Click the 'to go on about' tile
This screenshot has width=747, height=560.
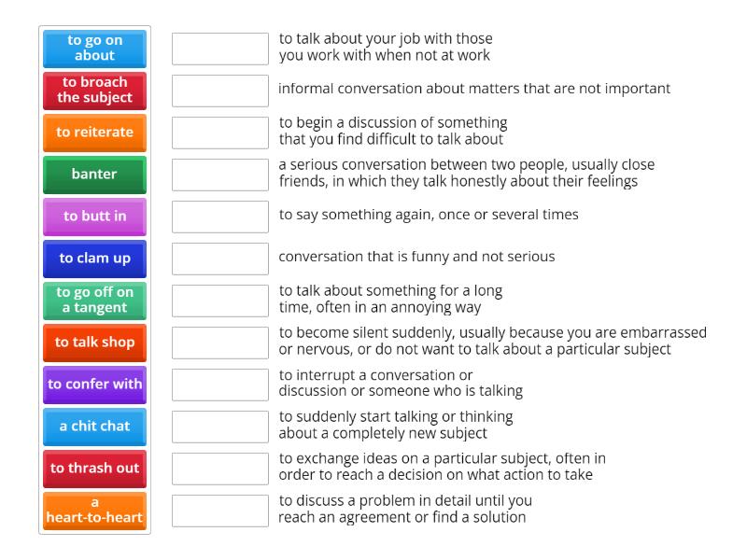[94, 49]
